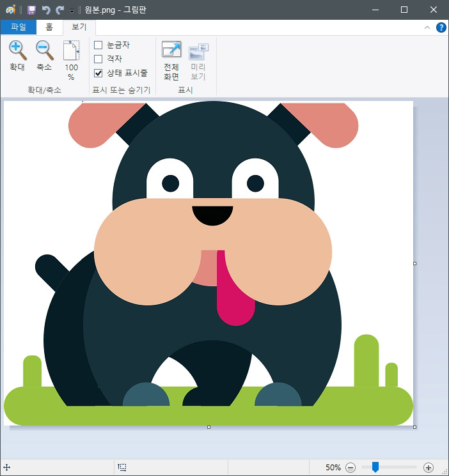
Task: Maximize the Paint window
Action: [404, 10]
